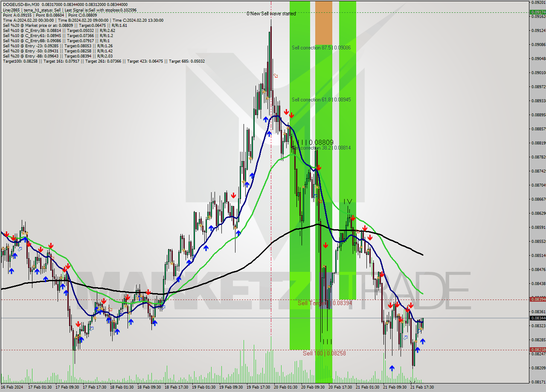Click the 'Sell 100 | 0.08258' label
Image resolution: width=546 pixels, height=392 pixels.
324,353
